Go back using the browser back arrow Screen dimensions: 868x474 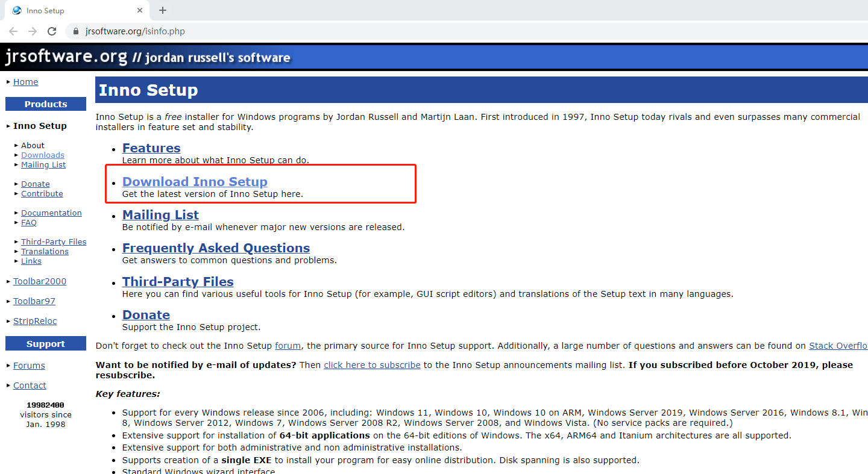[x=13, y=31]
